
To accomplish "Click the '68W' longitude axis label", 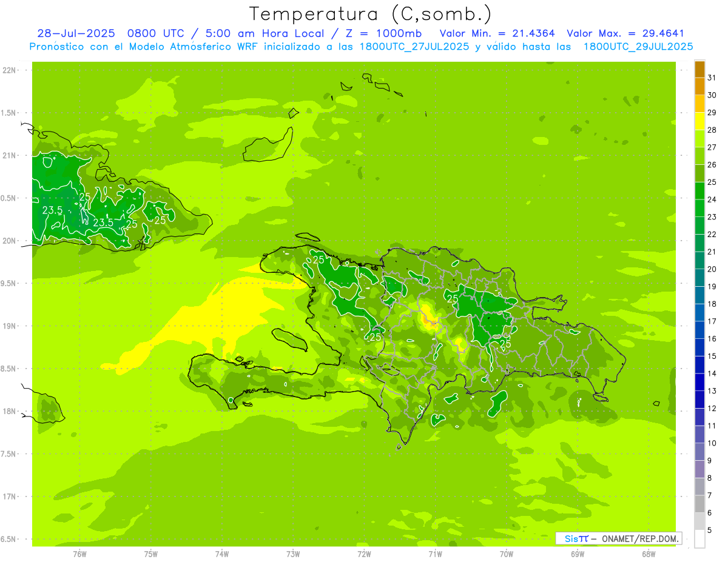I will point(649,554).
